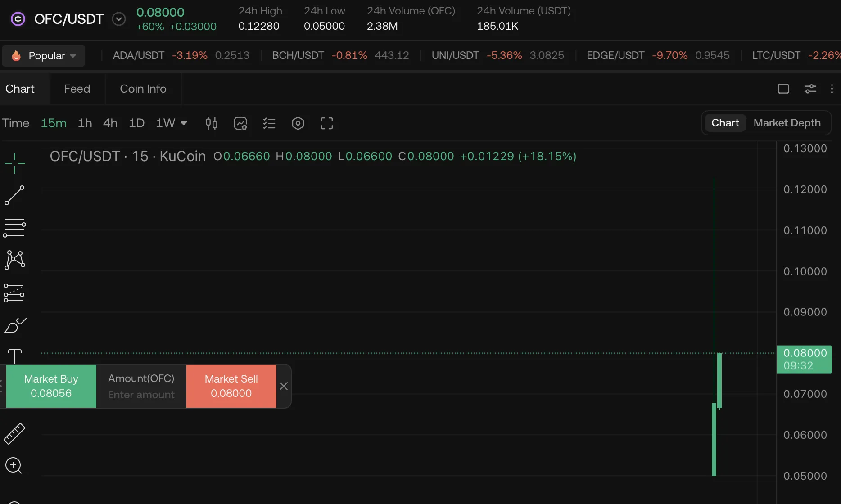
Task: Open the three-dot more options menu
Action: (x=832, y=89)
